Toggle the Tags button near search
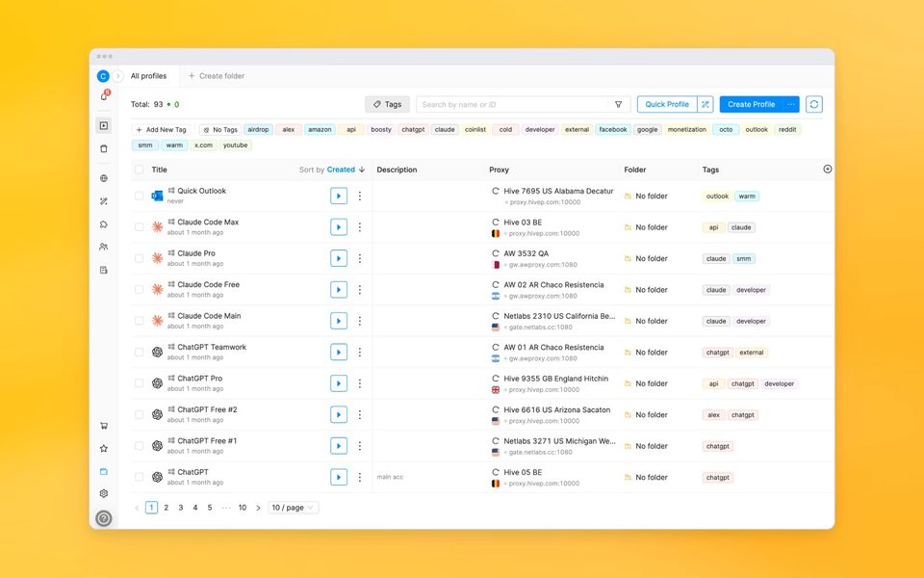Image resolution: width=924 pixels, height=578 pixels. point(387,104)
